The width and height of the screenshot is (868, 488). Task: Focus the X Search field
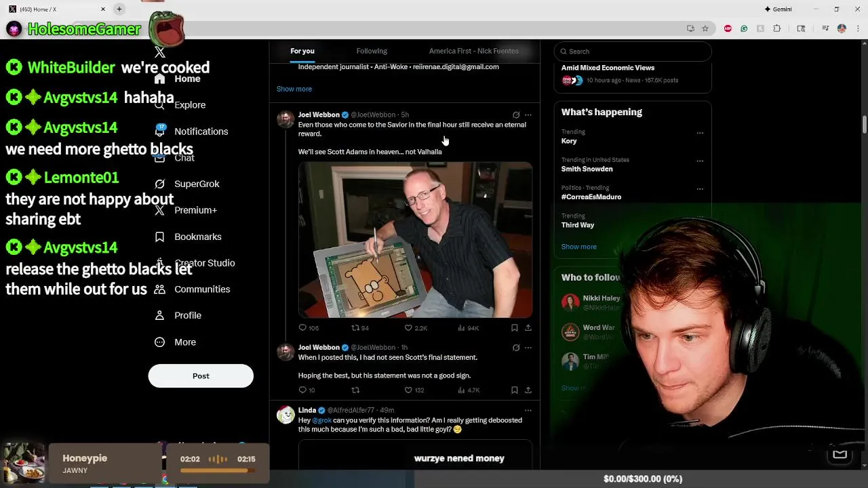633,52
